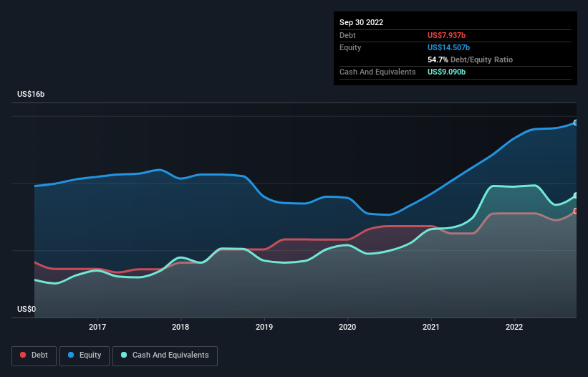Click the US$7.937b debt value
Screen dimensions: 588x377
pyautogui.click(x=446, y=35)
